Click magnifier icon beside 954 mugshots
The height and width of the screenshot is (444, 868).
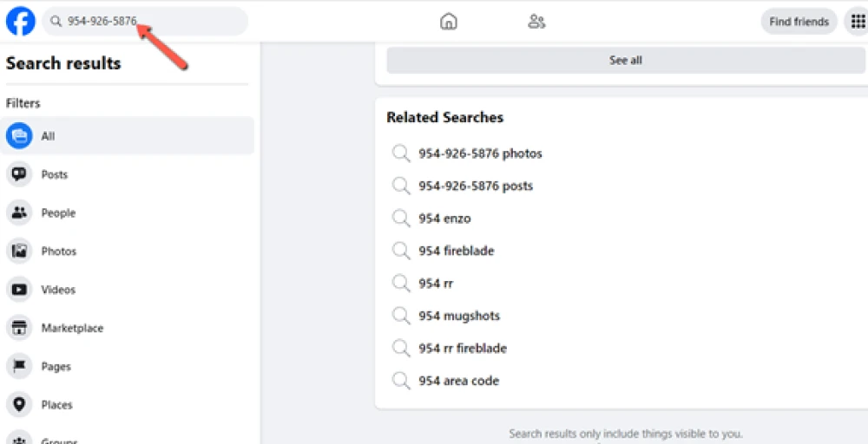pos(401,317)
